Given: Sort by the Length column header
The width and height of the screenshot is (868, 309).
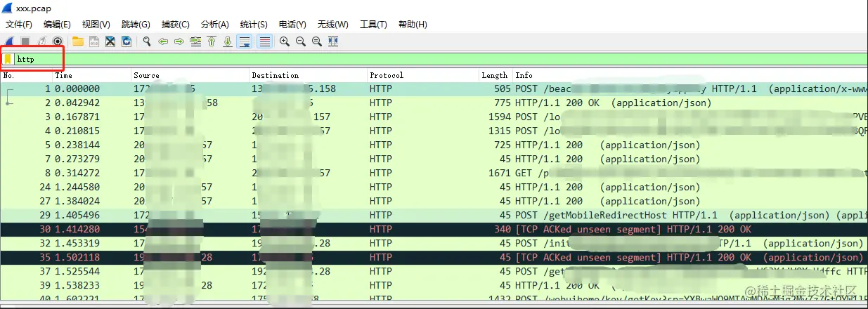Looking at the screenshot, I should tap(496, 75).
